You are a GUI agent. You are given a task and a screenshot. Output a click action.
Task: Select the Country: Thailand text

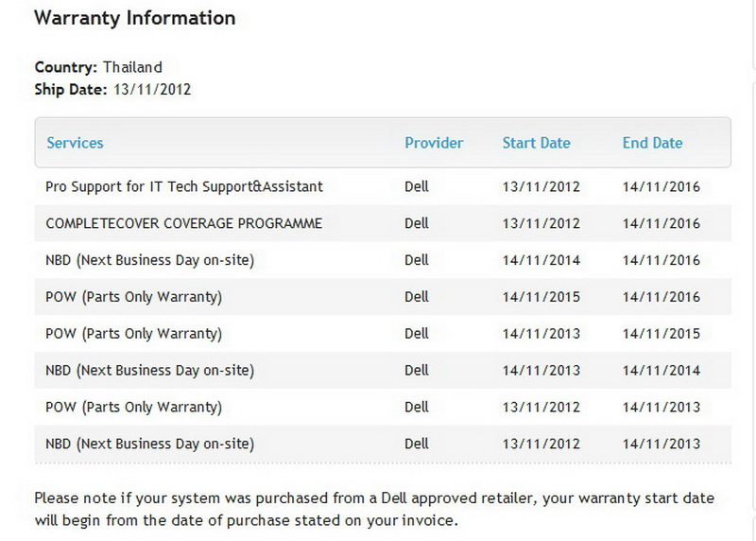click(98, 67)
